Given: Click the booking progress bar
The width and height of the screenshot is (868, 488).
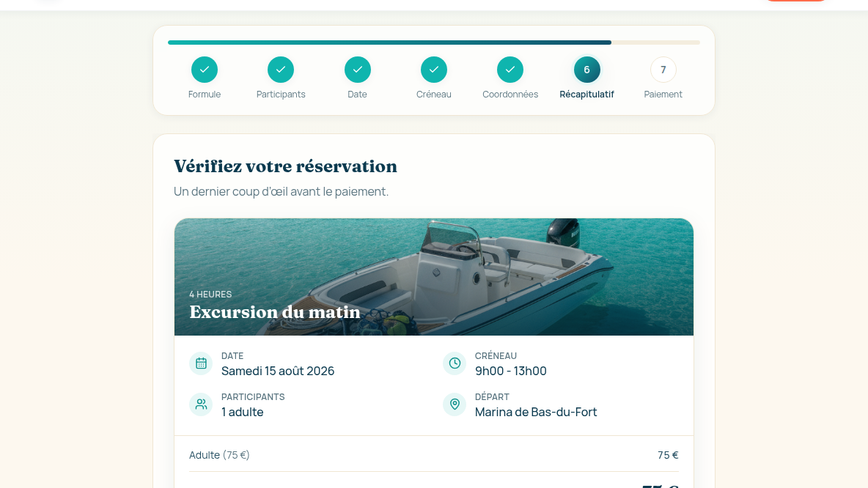Looking at the screenshot, I should pyautogui.click(x=434, y=42).
